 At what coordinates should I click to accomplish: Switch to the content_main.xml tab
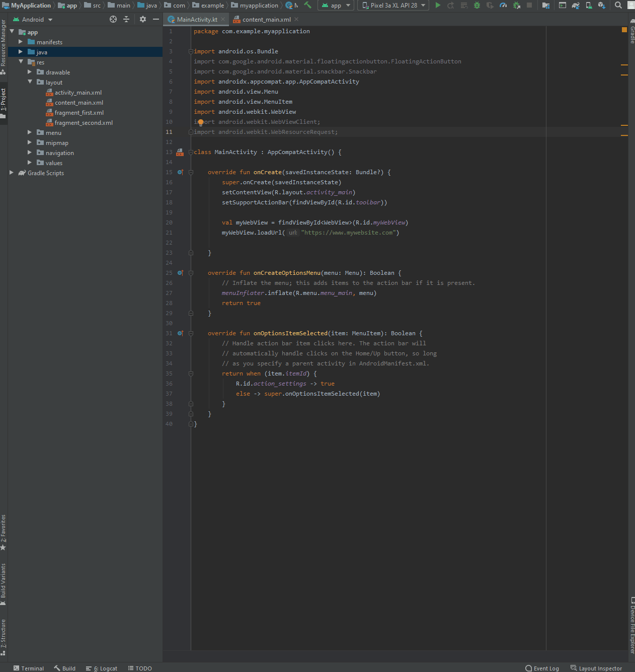(x=267, y=20)
